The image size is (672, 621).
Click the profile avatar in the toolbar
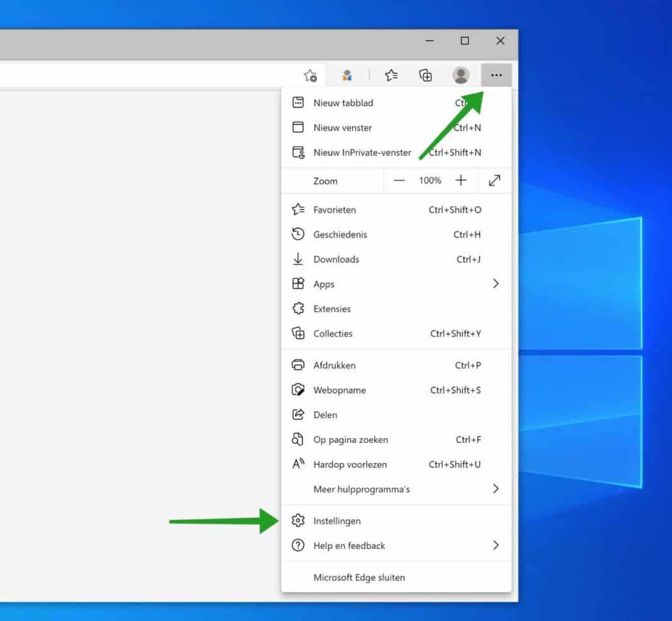461,75
